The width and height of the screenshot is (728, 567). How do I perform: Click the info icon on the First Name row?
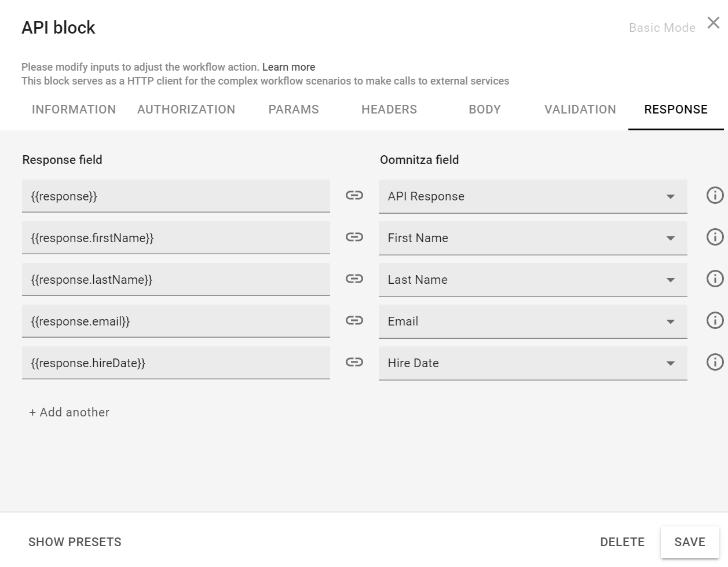tap(715, 237)
